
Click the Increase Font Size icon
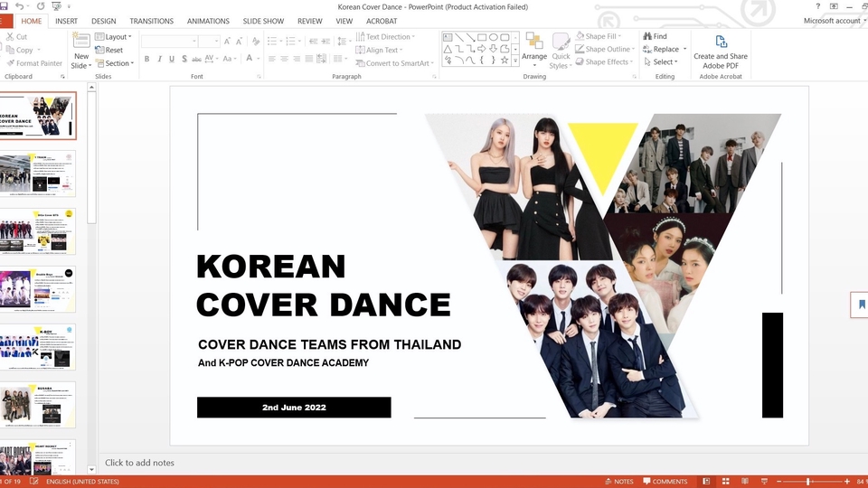coord(227,42)
